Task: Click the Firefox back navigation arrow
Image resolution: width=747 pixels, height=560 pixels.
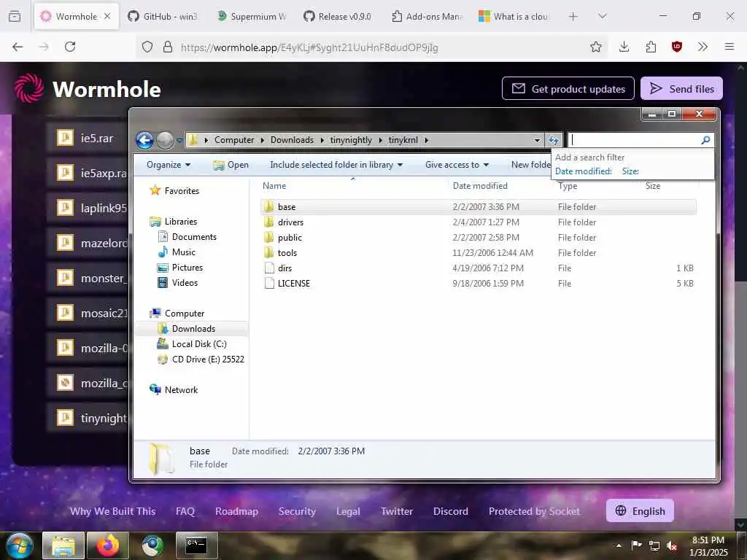Action: pos(18,47)
